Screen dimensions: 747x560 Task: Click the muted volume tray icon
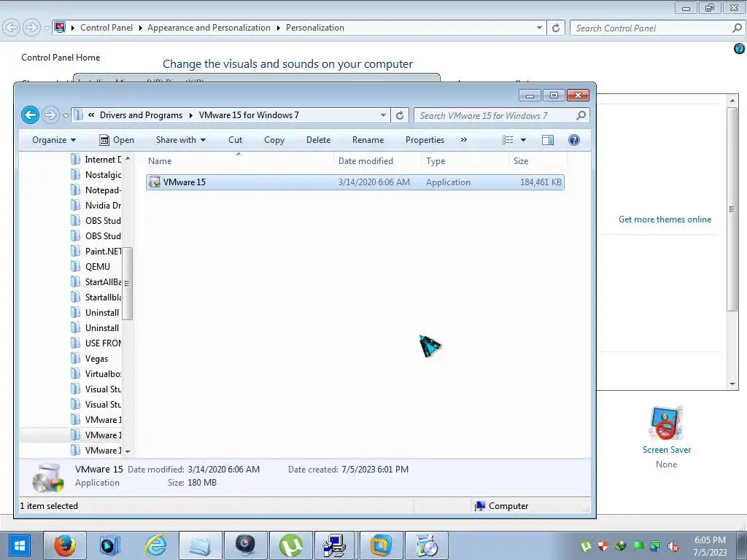(x=673, y=547)
